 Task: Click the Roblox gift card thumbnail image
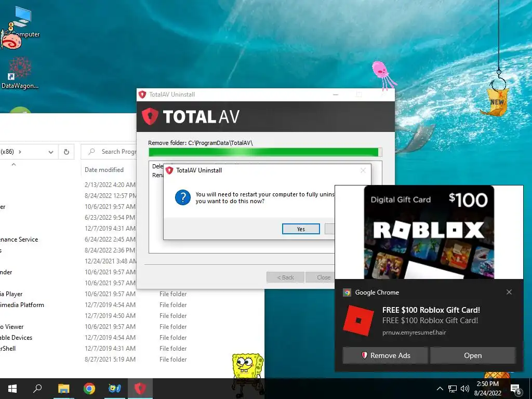[429, 232]
